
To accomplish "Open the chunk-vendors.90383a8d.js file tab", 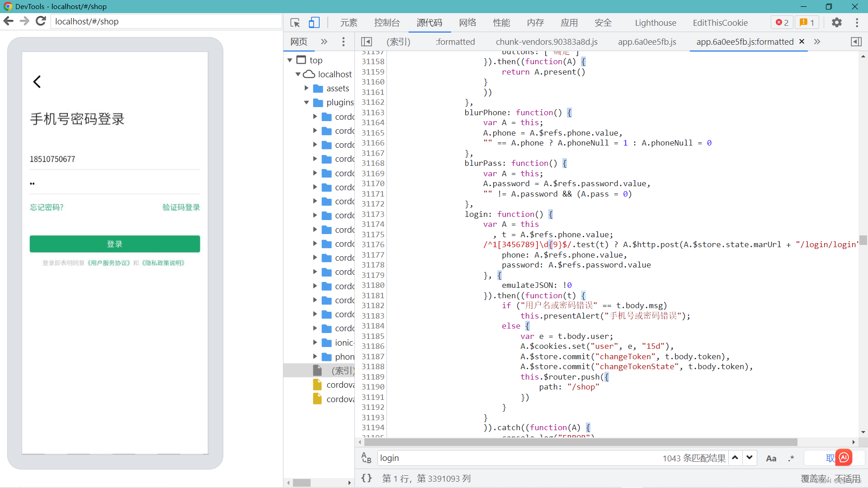I will tap(546, 42).
